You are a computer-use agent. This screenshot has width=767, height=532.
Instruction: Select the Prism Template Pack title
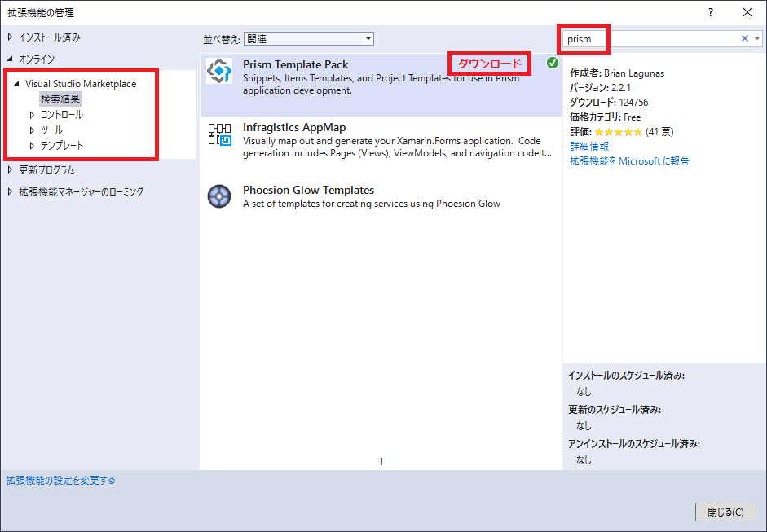click(295, 64)
